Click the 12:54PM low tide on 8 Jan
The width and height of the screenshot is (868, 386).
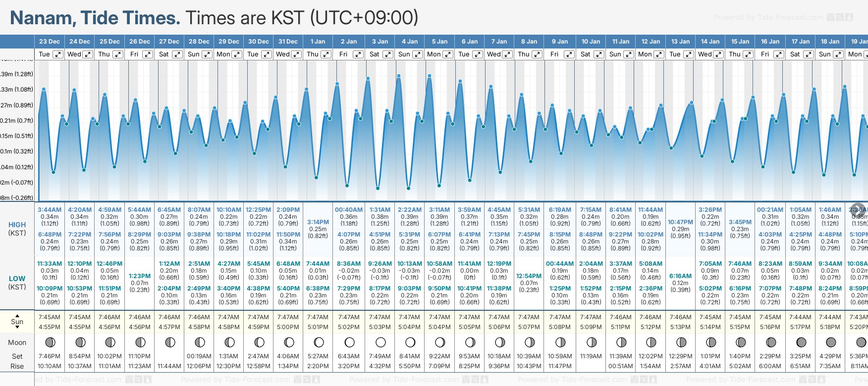pyautogui.click(x=529, y=276)
